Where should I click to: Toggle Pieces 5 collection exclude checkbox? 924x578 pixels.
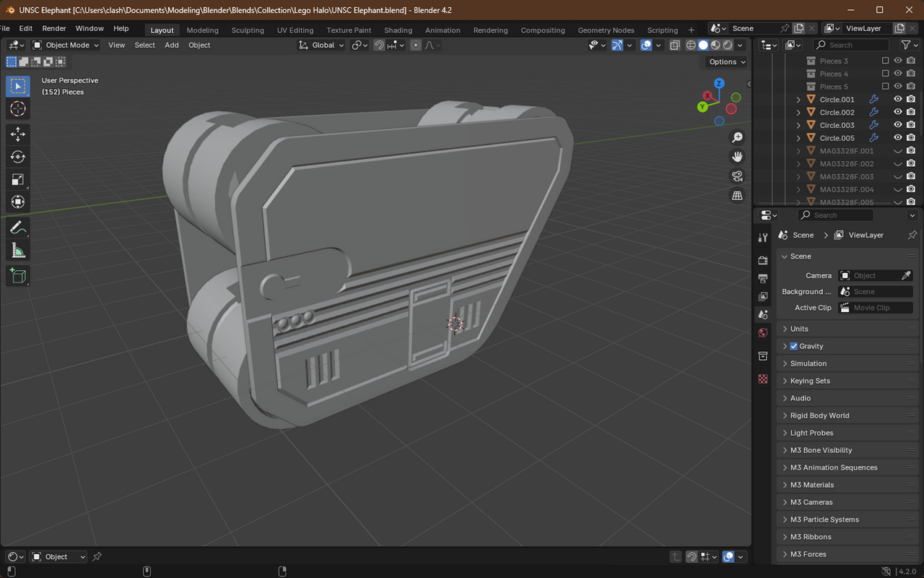(x=886, y=87)
